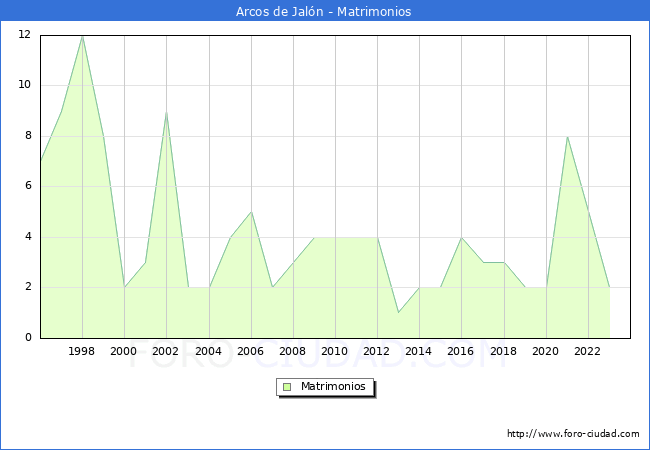650x450 pixels.
Task: Select the 2000 x-axis year label
Action: tap(124, 351)
